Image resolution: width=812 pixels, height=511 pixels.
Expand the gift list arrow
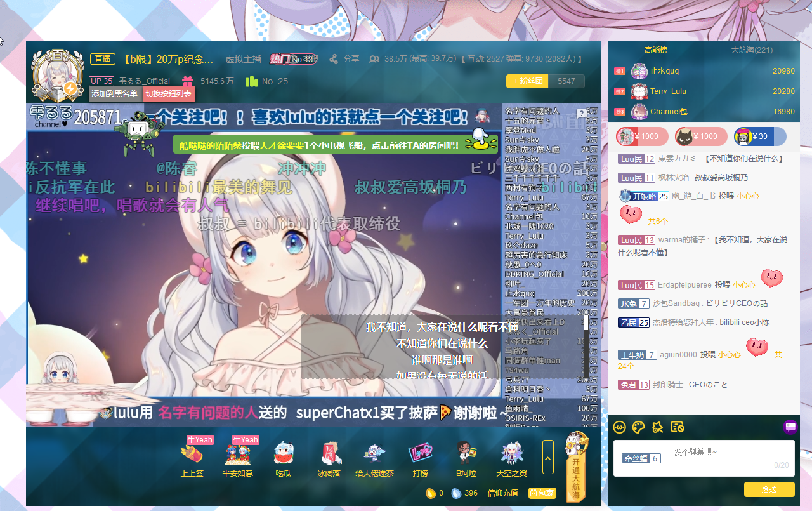pyautogui.click(x=548, y=456)
